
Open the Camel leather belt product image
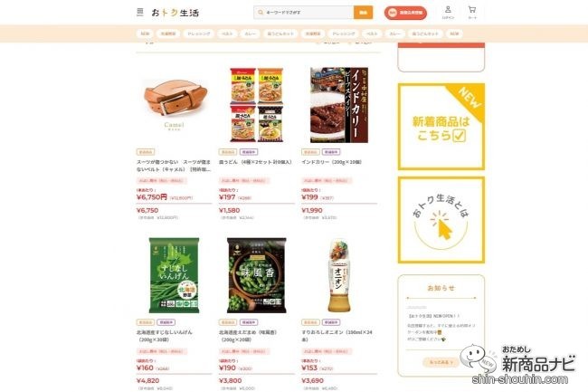point(174,105)
